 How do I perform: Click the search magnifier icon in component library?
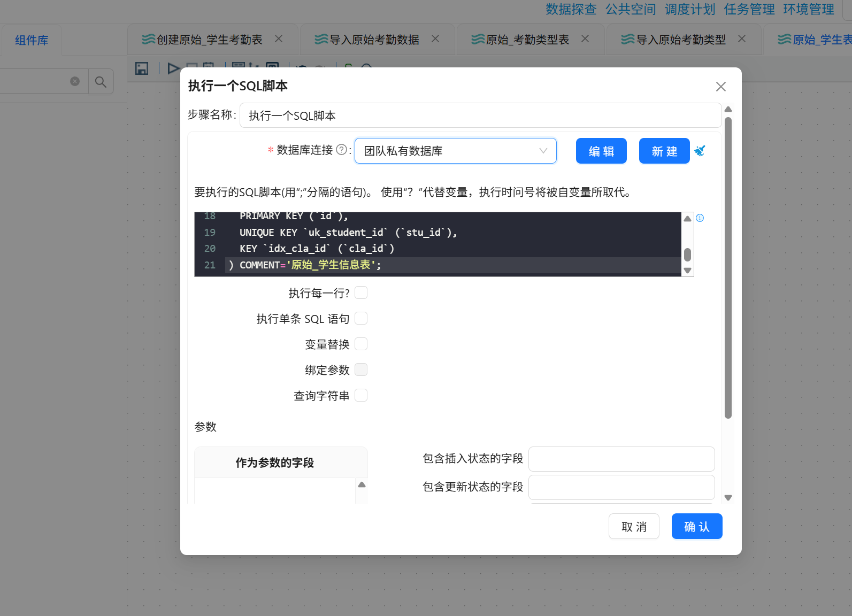coord(101,82)
